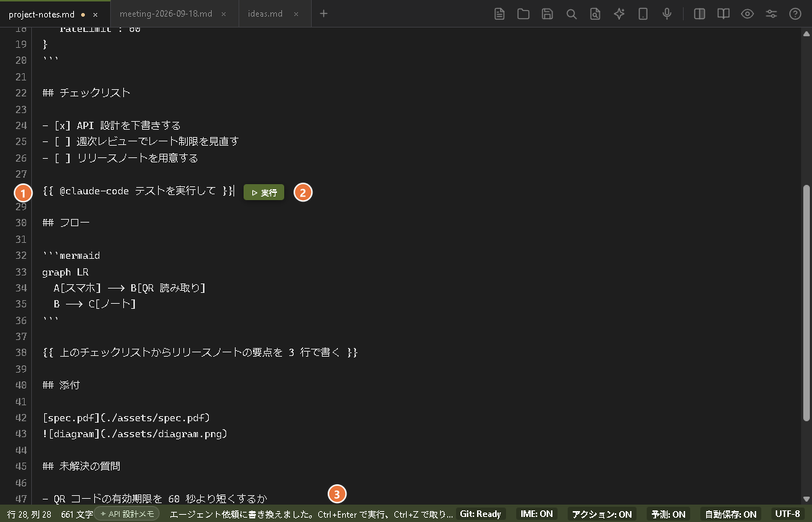Toggle 自動保存: ON in status bar
The height and width of the screenshot is (522, 812).
click(731, 514)
